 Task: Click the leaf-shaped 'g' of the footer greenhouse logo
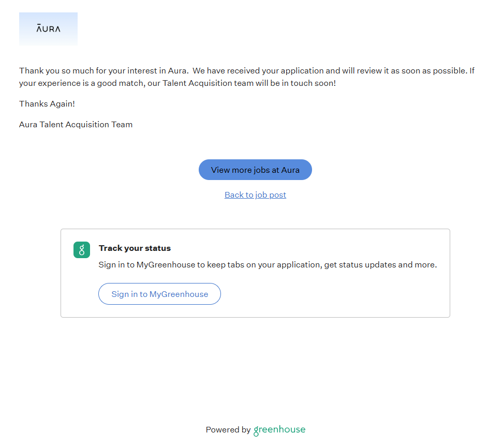tap(256, 431)
